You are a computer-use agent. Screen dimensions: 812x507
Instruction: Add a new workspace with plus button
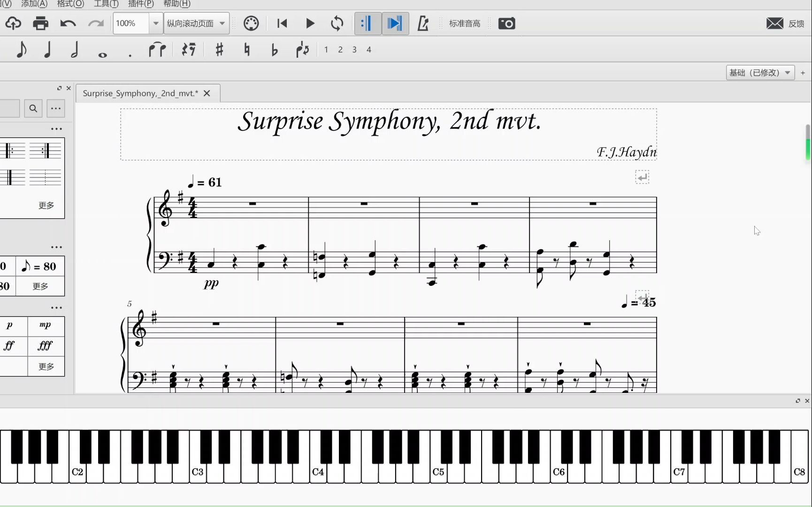[803, 73]
